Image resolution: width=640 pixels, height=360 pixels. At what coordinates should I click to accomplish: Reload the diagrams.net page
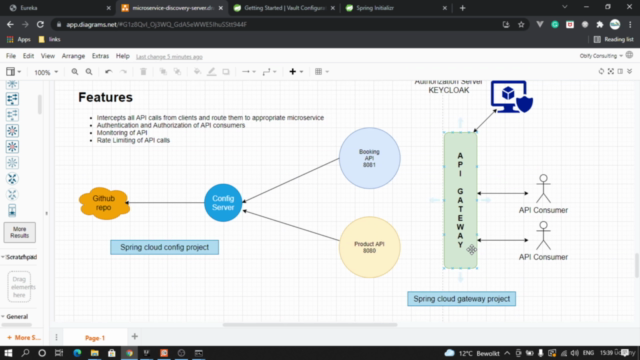(40, 24)
